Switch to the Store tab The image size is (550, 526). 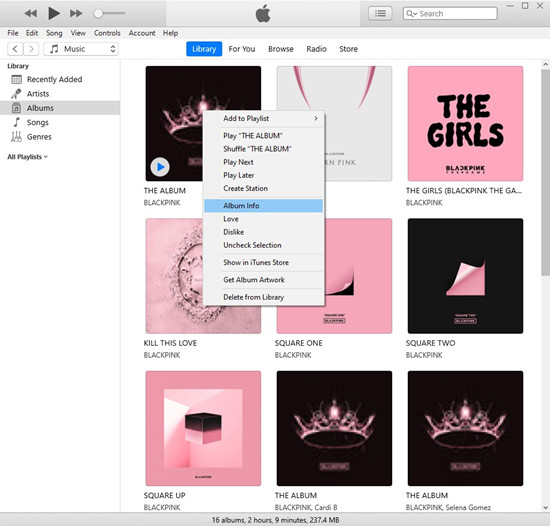tap(348, 49)
